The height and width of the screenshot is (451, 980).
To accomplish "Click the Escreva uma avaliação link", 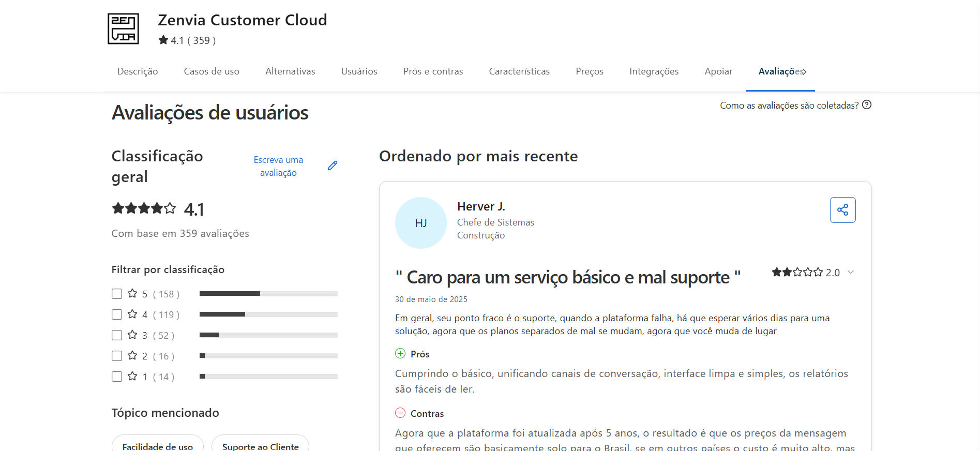I will coord(278,166).
